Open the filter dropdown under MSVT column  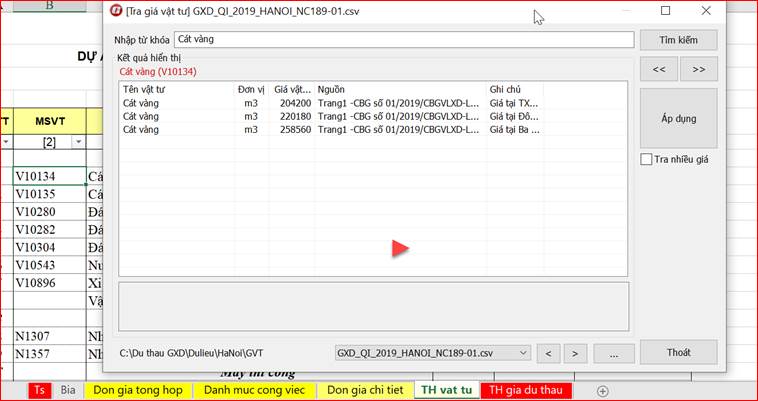[77, 142]
